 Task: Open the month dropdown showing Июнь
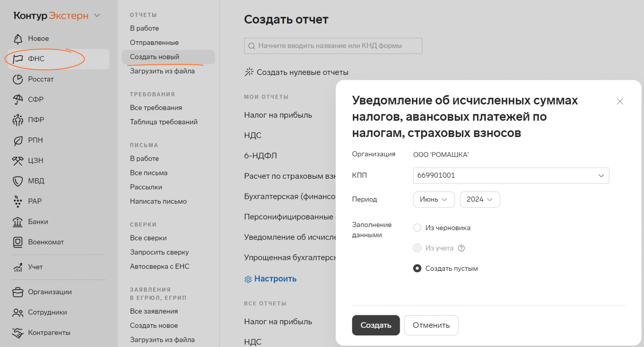[434, 200]
